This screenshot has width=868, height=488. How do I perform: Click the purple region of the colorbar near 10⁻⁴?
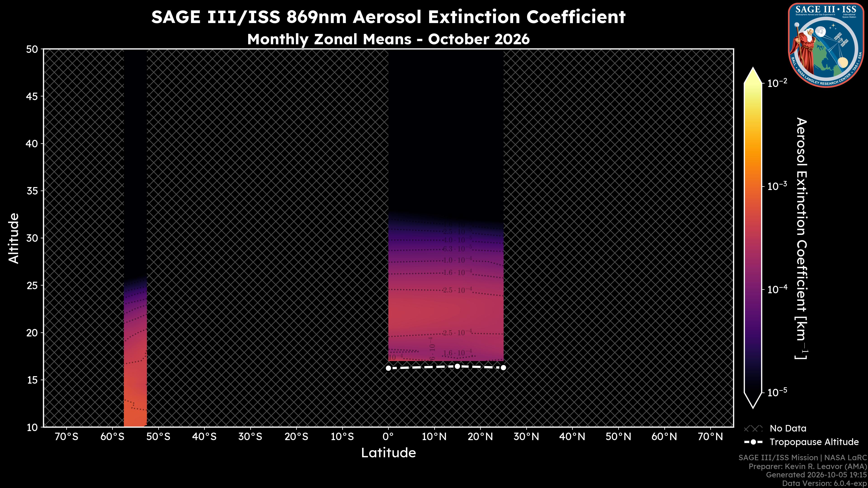tap(753, 290)
